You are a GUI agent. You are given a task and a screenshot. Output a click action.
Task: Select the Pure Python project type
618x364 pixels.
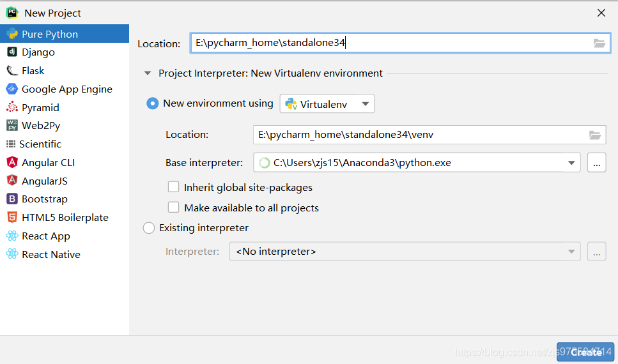65,34
